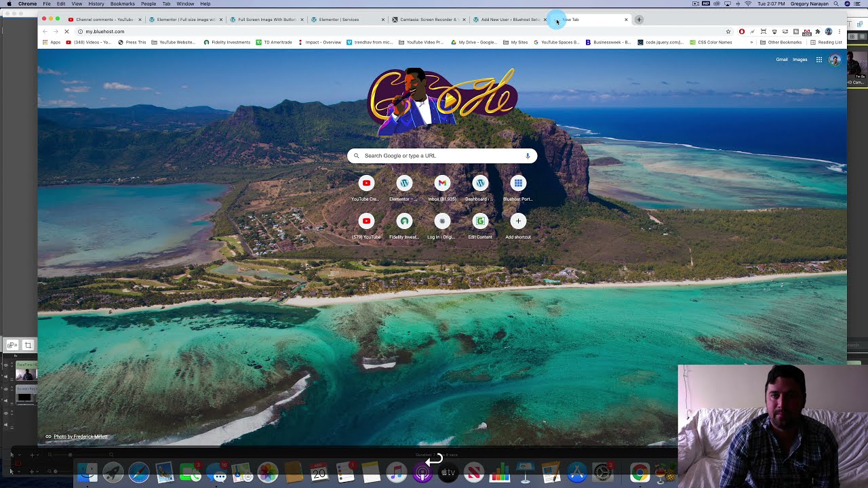Open the Elementor shortcut tile
Viewport: 868px width, 488px height.
(x=404, y=183)
